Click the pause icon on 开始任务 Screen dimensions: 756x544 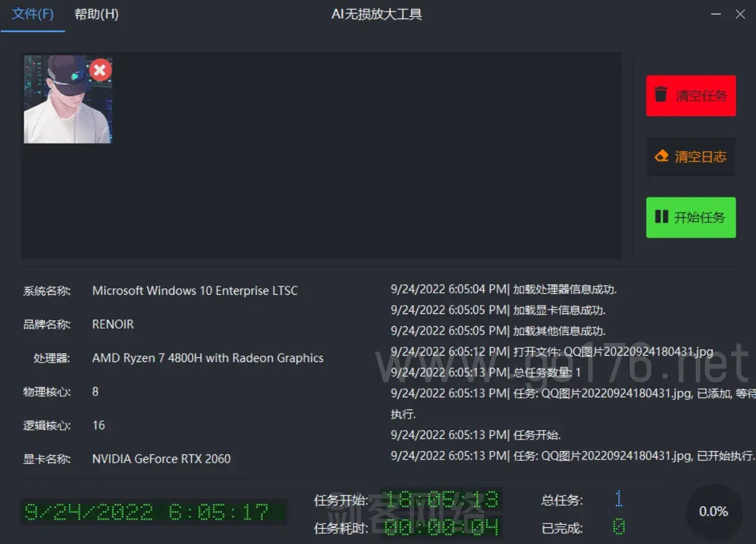pyautogui.click(x=661, y=217)
